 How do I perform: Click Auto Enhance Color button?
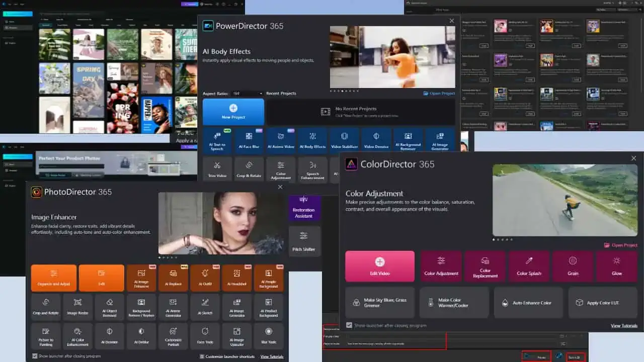(528, 302)
